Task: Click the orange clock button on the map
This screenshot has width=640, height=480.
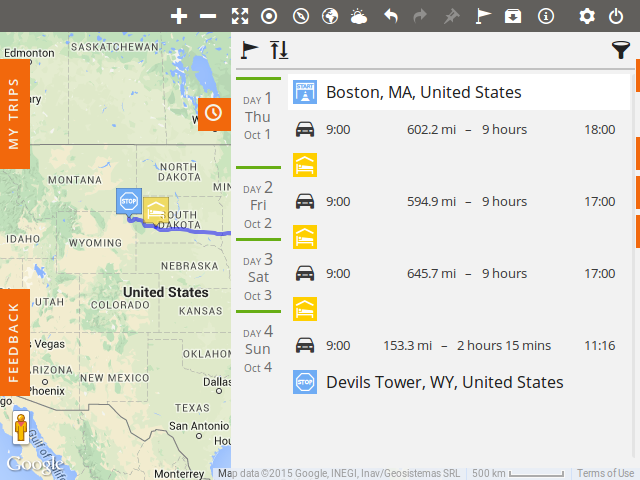Action: point(214,114)
